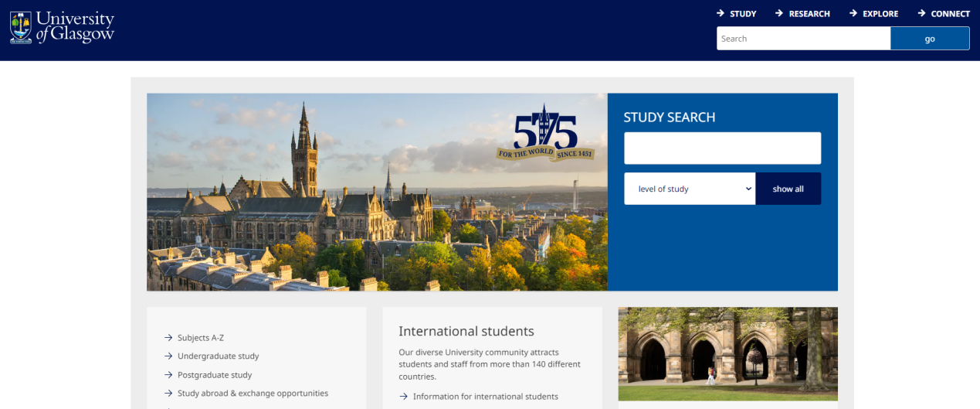Click the 575 anniversary emblem on the banner
This screenshot has height=409, width=980.
click(x=545, y=132)
